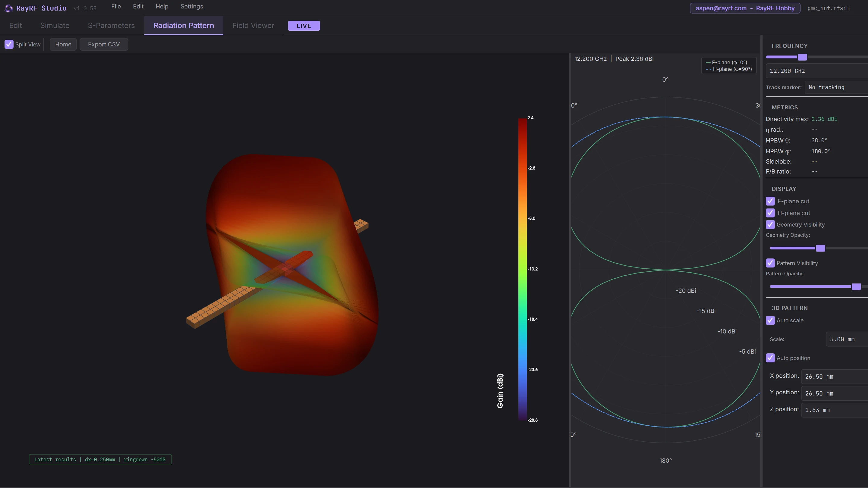Click the 180° polar axis label

[665, 460]
